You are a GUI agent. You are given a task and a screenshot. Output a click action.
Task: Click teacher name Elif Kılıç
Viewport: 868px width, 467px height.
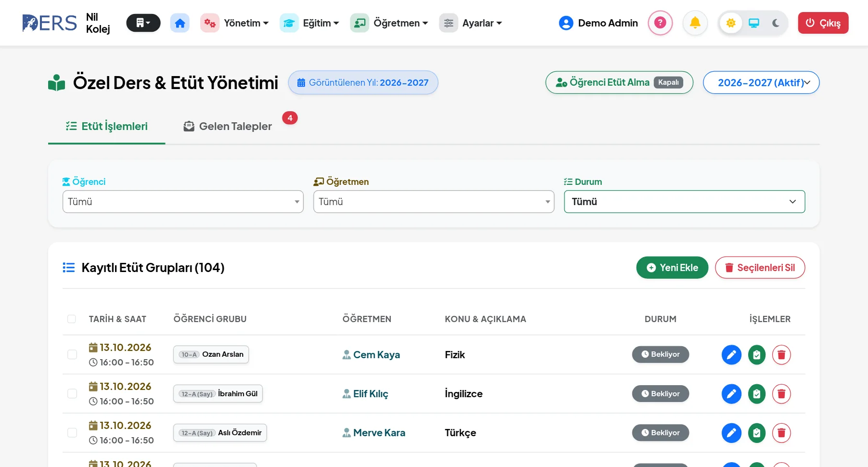coord(371,394)
